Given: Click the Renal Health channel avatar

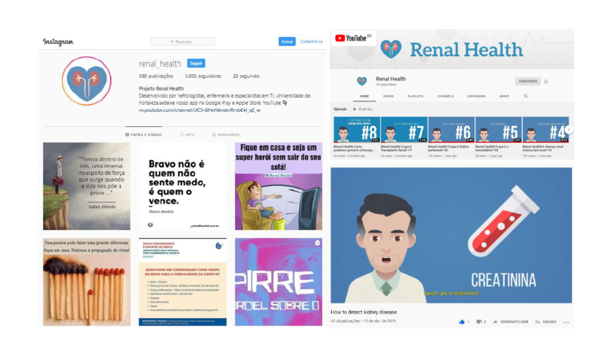Looking at the screenshot, I should [x=362, y=81].
